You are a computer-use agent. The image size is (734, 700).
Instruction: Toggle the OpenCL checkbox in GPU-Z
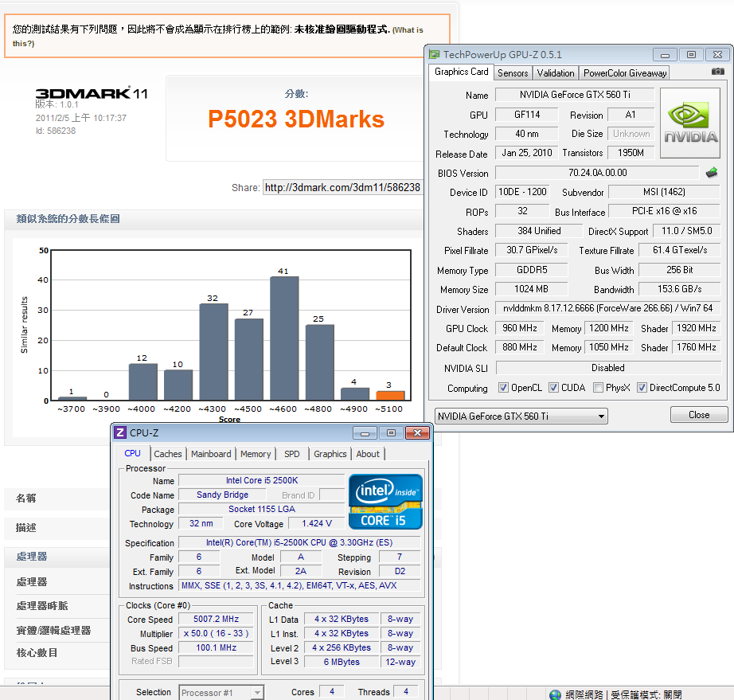[503, 387]
